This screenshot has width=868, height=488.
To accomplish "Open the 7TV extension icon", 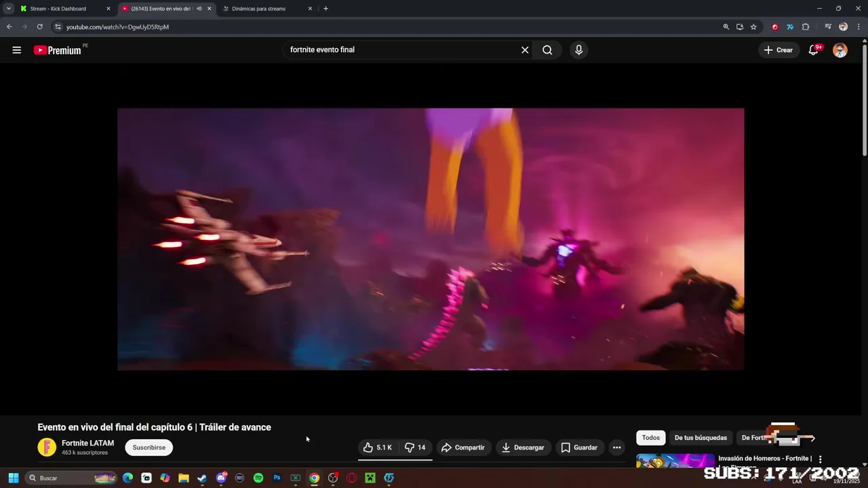I will (x=790, y=27).
